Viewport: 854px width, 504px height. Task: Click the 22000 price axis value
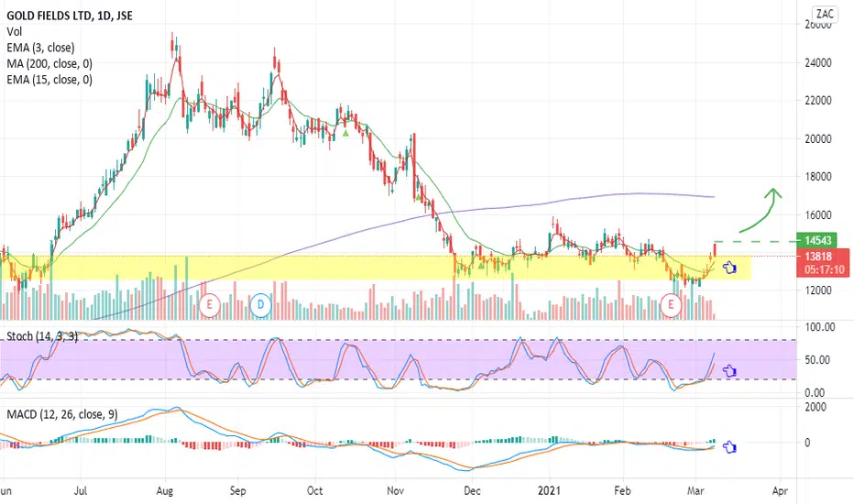[x=818, y=101]
